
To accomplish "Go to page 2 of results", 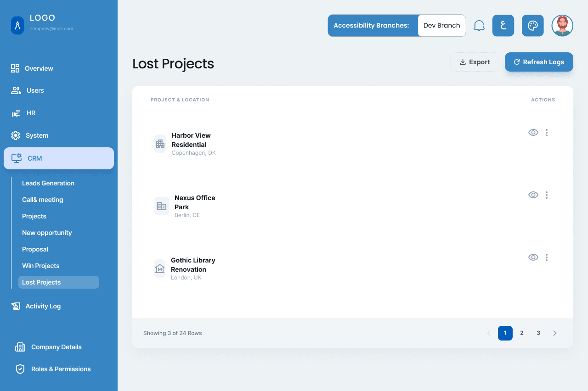I will point(522,333).
